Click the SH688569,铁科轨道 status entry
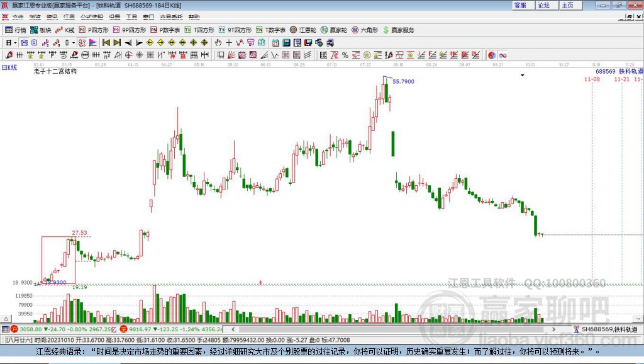The height and width of the screenshot is (364, 644). (609, 329)
